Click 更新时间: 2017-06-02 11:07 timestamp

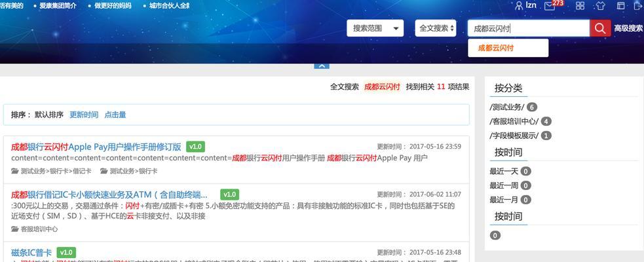pos(419,195)
